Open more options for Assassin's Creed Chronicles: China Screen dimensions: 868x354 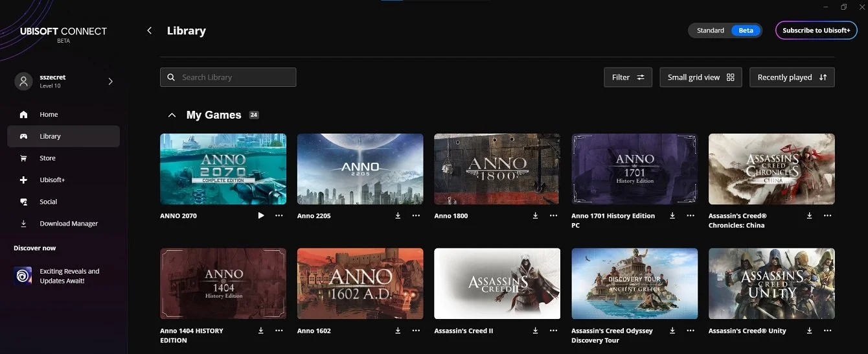(x=828, y=215)
